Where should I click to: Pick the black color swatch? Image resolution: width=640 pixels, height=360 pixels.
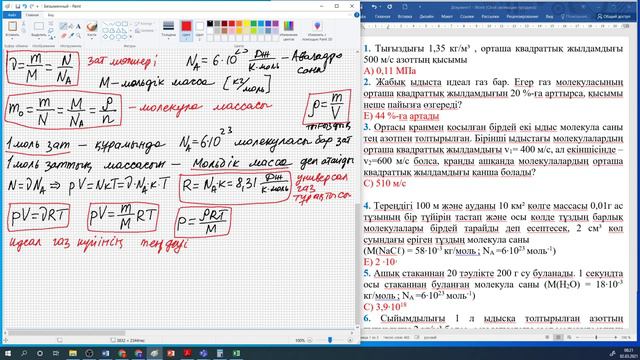point(210,23)
